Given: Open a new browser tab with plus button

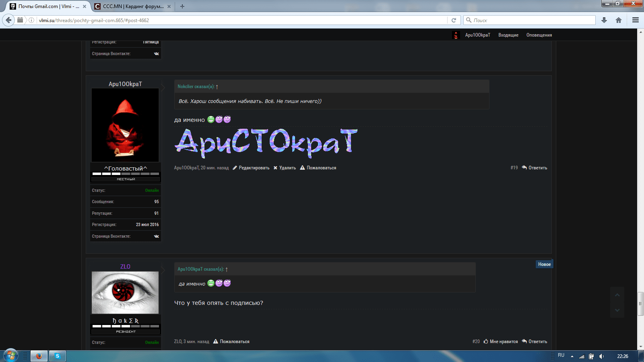Looking at the screenshot, I should pyautogui.click(x=182, y=6).
